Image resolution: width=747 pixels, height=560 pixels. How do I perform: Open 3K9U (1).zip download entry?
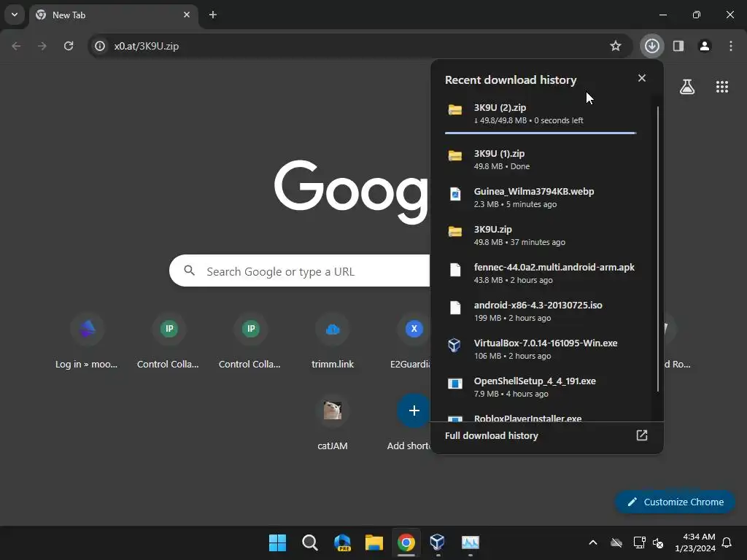point(541,160)
